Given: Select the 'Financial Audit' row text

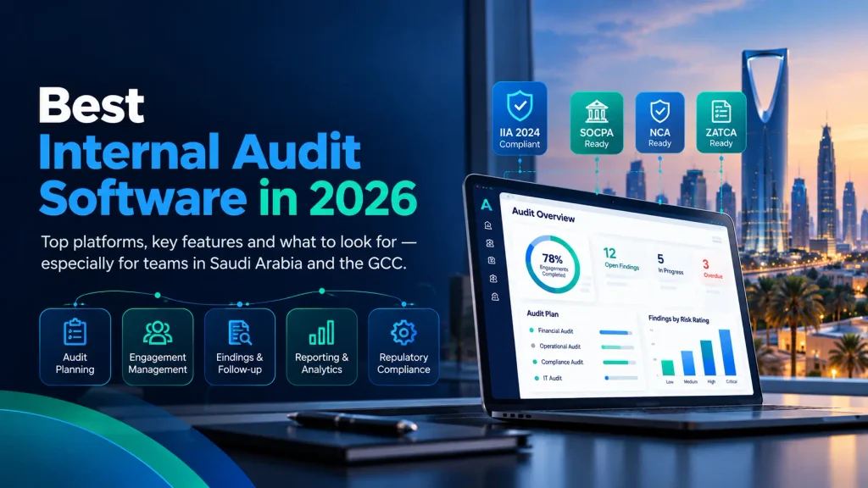Looking at the screenshot, I should 556,331.
